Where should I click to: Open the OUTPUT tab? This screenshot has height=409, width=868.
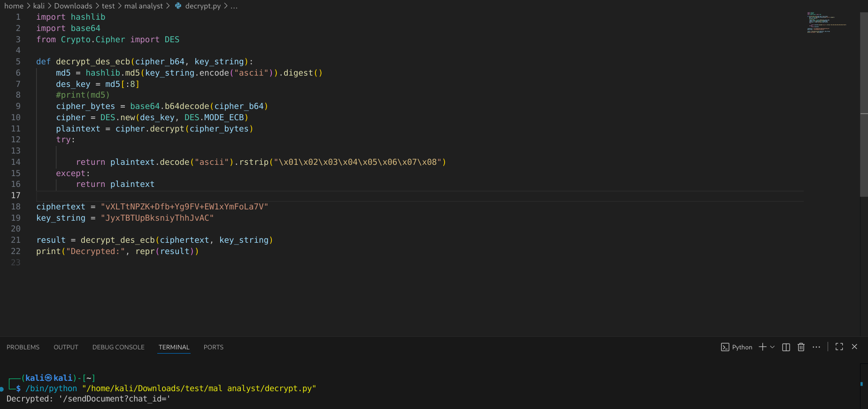coord(66,347)
